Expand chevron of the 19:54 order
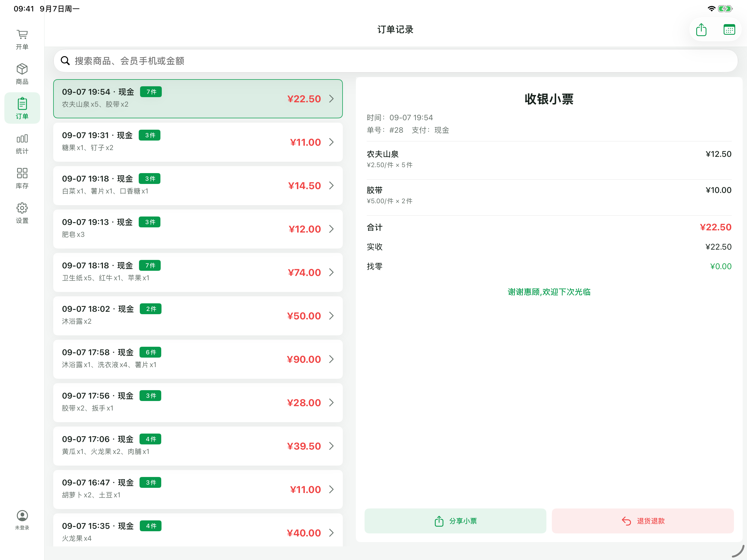This screenshot has width=747, height=560. pos(331,99)
